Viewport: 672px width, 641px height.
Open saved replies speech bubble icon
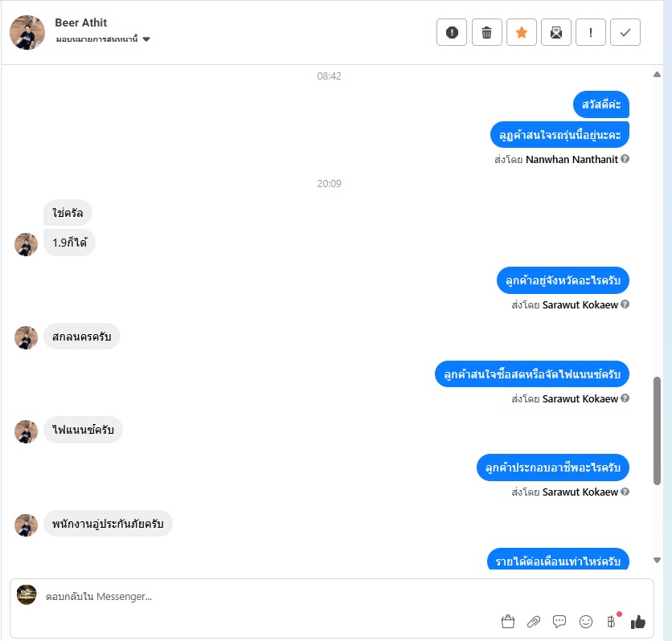click(559, 621)
